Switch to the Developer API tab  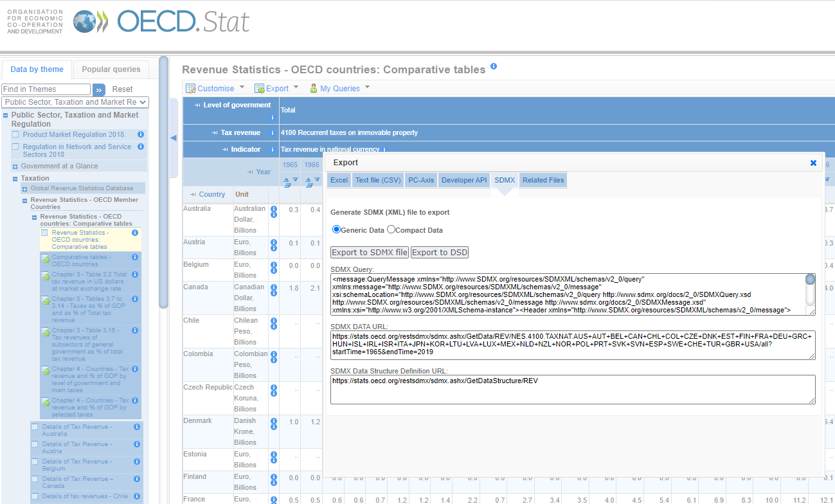click(464, 180)
